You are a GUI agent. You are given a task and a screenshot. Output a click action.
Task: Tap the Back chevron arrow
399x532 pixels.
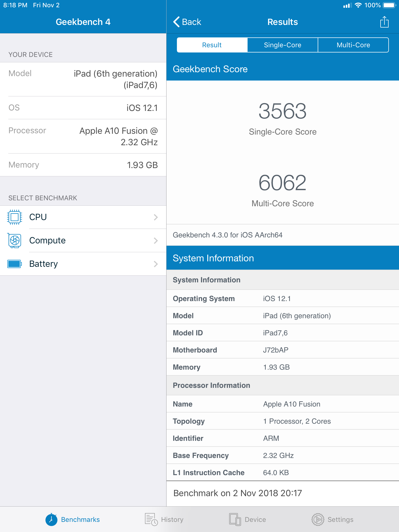coord(176,22)
